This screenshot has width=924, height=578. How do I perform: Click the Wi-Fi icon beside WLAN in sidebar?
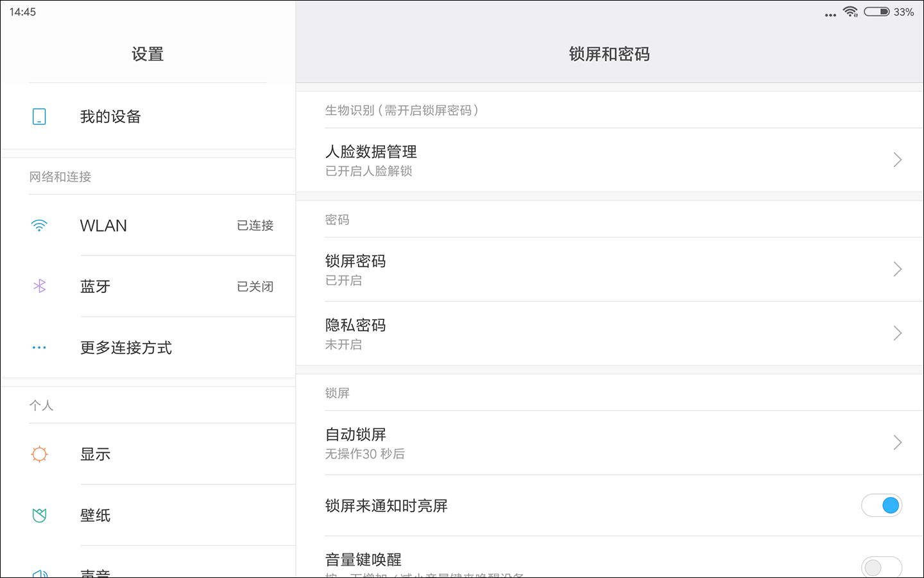[39, 225]
